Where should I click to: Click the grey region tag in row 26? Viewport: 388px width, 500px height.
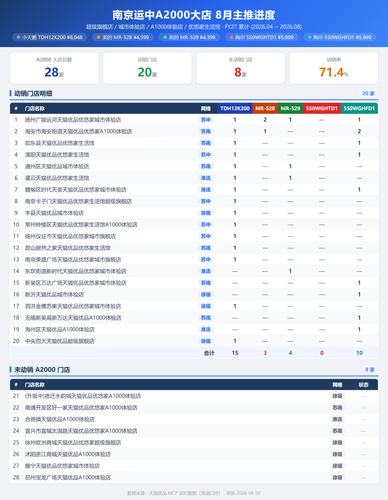click(x=337, y=454)
